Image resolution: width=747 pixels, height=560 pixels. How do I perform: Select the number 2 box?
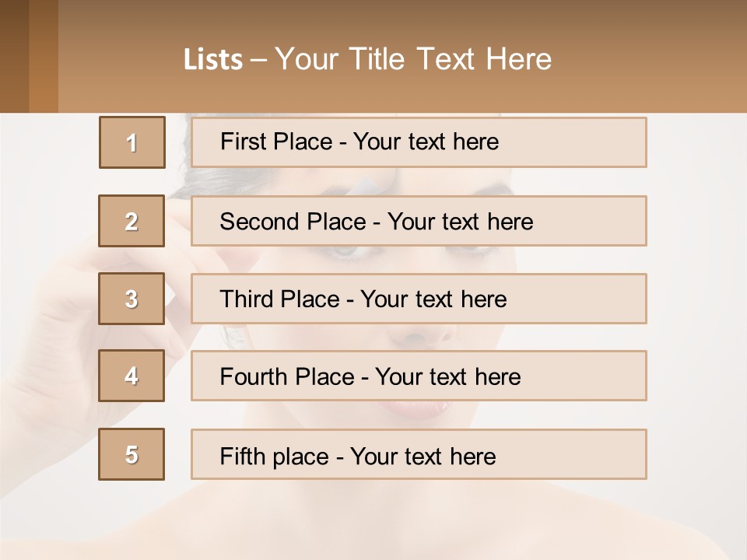(132, 221)
